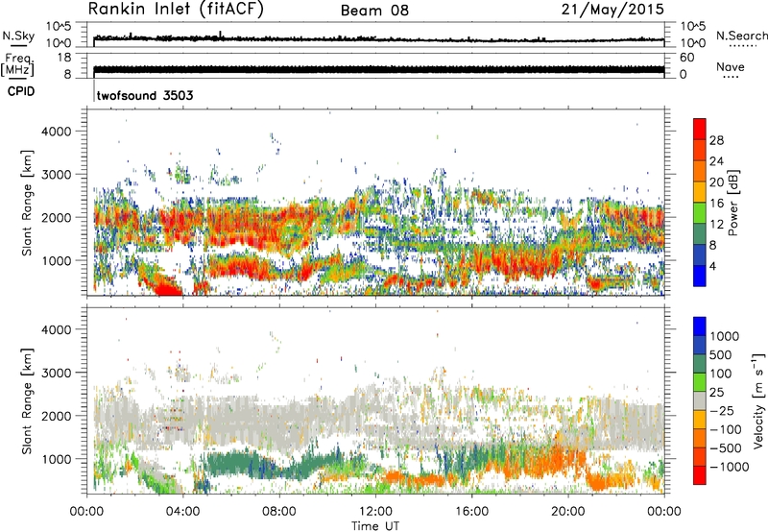Screen dimensions: 768x532
Task: Click the 'N.Search' legend label
Action: tap(741, 36)
